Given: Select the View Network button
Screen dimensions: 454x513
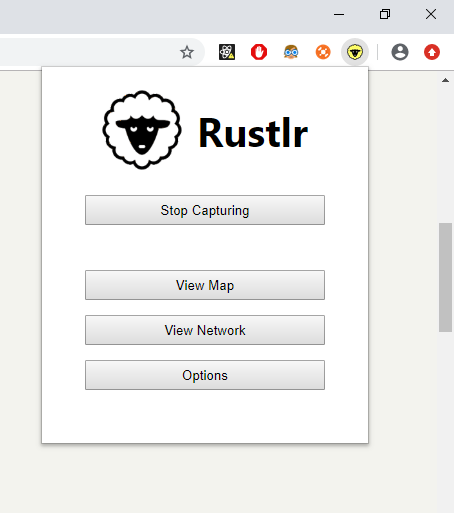Looking at the screenshot, I should coord(205,330).
